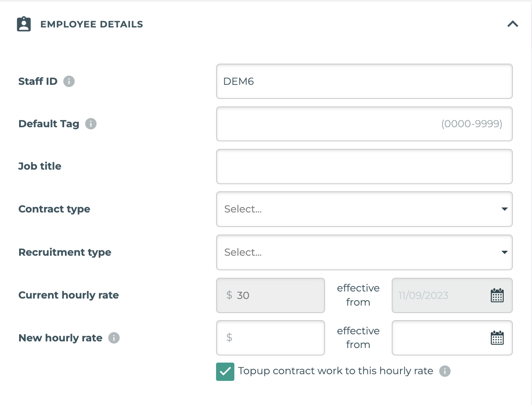Uncheck the Topup contract work checkbox
Image resolution: width=532 pixels, height=405 pixels.
pos(225,371)
